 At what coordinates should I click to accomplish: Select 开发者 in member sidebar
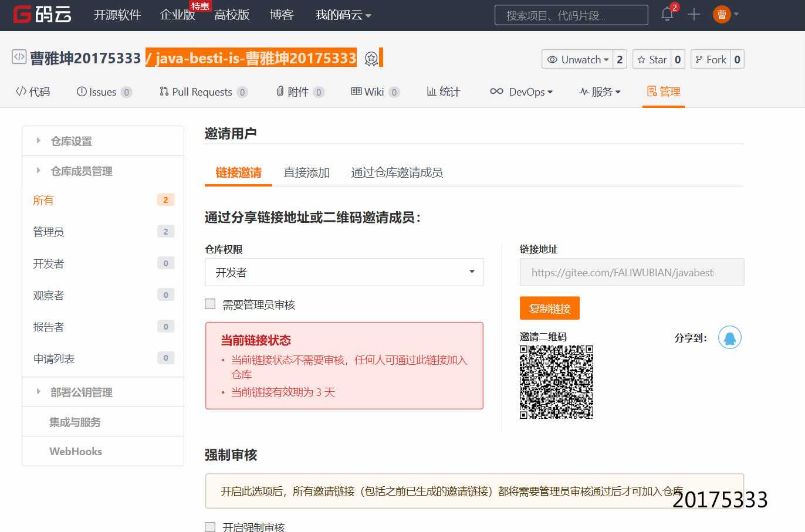coord(103,263)
